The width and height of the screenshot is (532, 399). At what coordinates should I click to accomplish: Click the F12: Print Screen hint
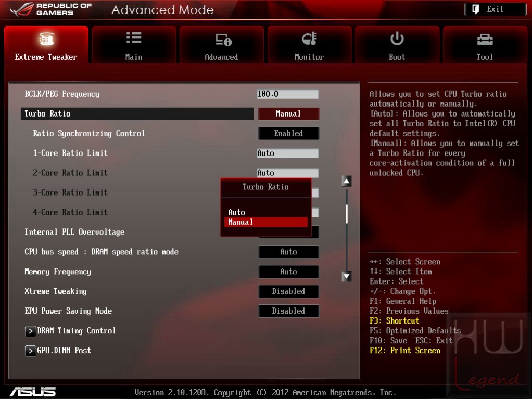[x=405, y=350]
